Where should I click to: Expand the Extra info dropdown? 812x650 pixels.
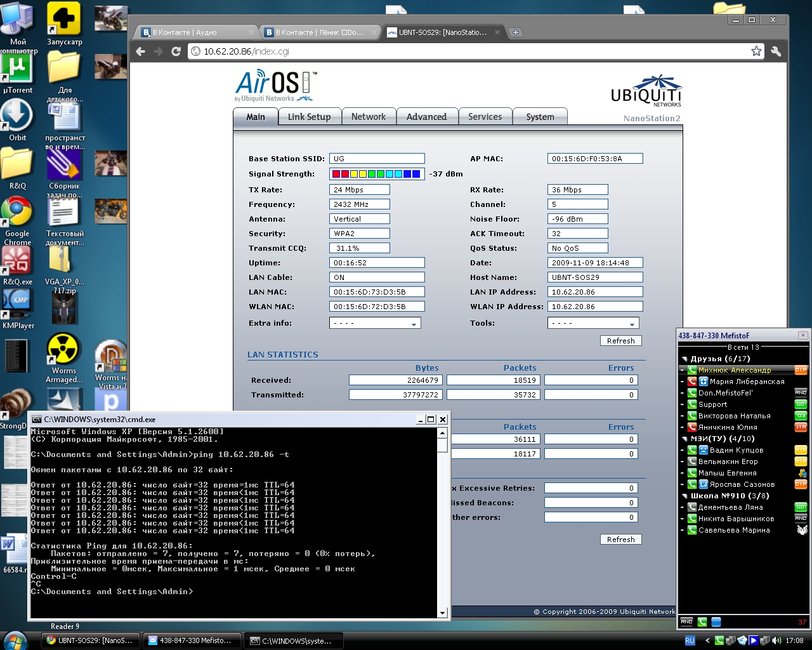pos(375,323)
